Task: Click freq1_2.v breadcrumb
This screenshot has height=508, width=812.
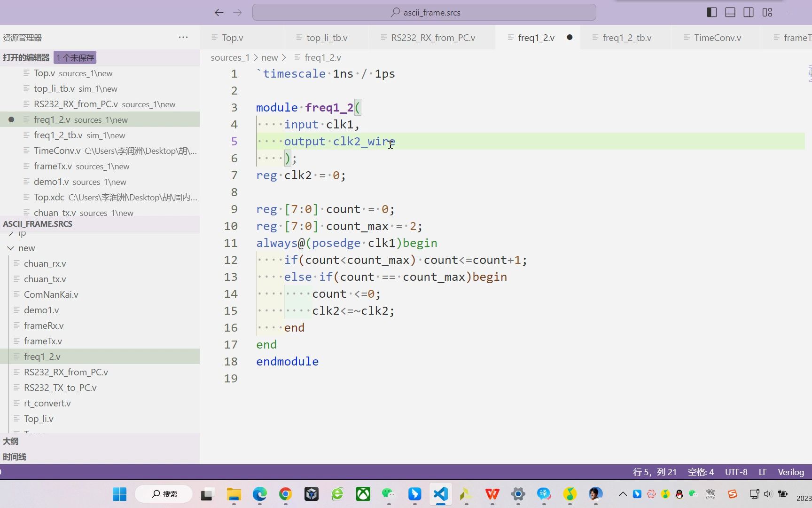Action: (x=322, y=57)
